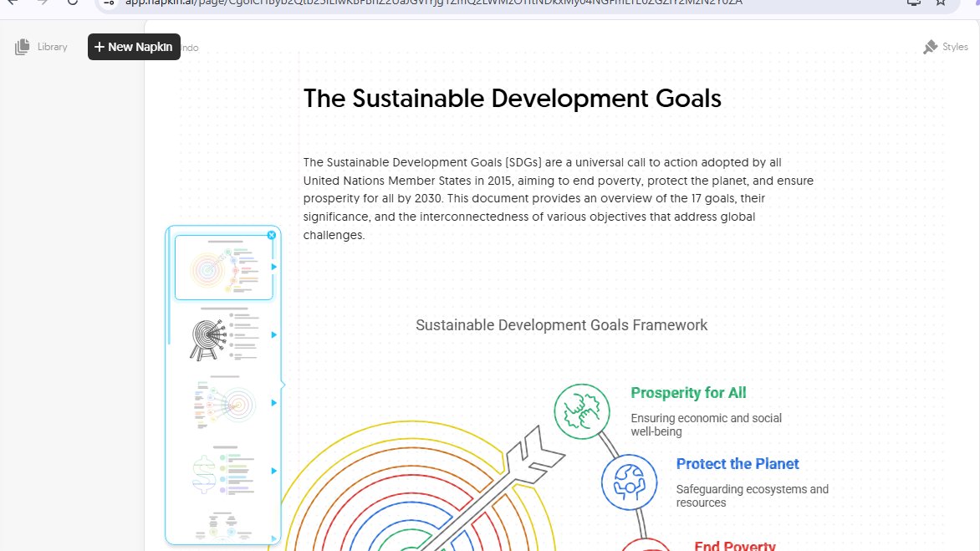
Task: Click the intro paragraph about the SDGs
Action: (558, 199)
